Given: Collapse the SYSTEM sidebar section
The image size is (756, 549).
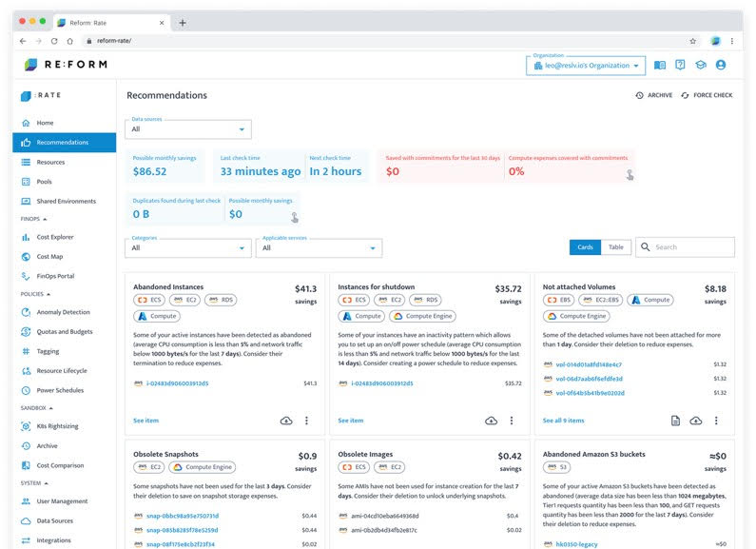Looking at the screenshot, I should [x=34, y=483].
